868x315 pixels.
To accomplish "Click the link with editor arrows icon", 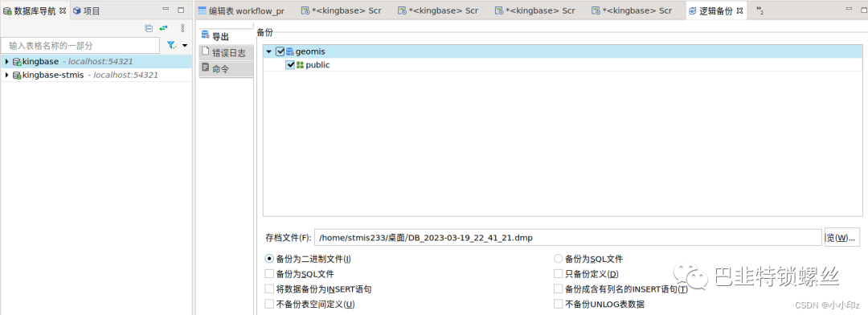I will [x=163, y=28].
